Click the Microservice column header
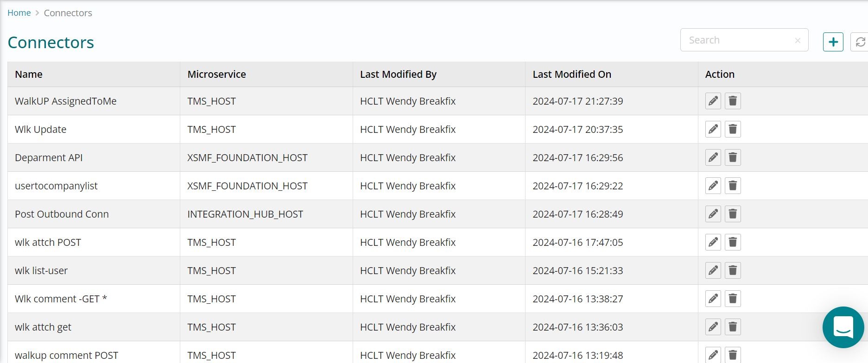This screenshot has height=363, width=868. [x=216, y=75]
